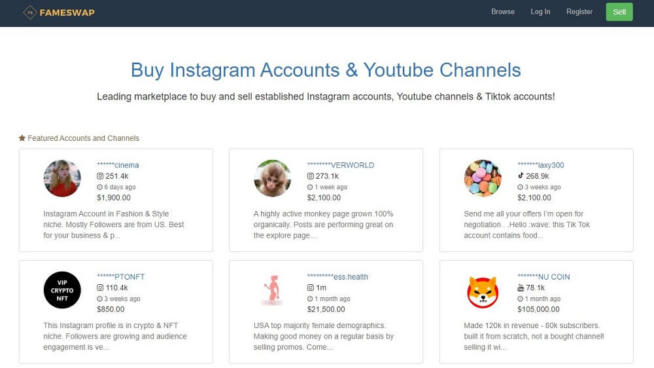Viewport: 654px width, 368px height.
Task: Click clock icon on PTONFT 3 weeks ago
Action: (x=100, y=299)
